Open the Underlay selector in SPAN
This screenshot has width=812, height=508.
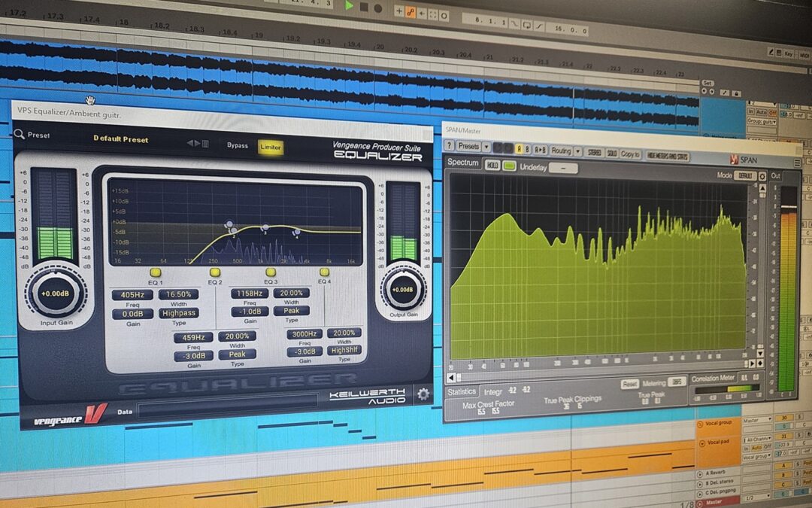click(x=563, y=168)
